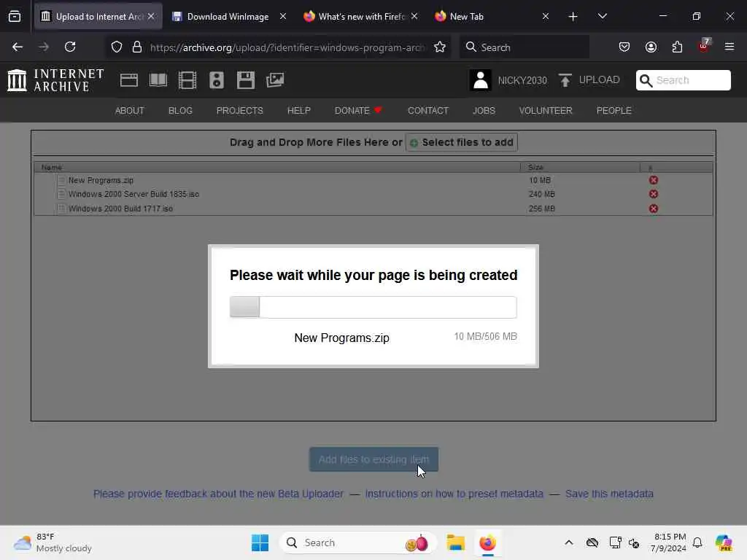Open the Web (Wayback) media icon
This screenshot has width=747, height=560.
[x=128, y=80]
